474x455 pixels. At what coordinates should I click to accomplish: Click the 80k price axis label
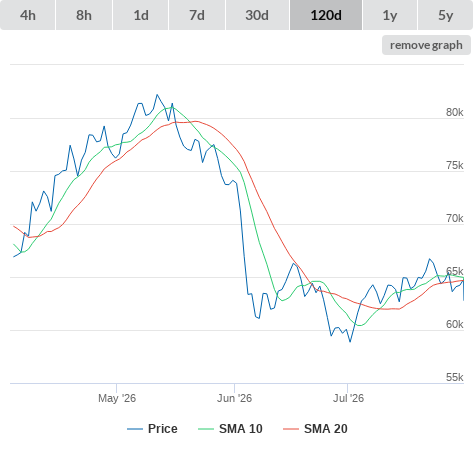[x=455, y=112]
